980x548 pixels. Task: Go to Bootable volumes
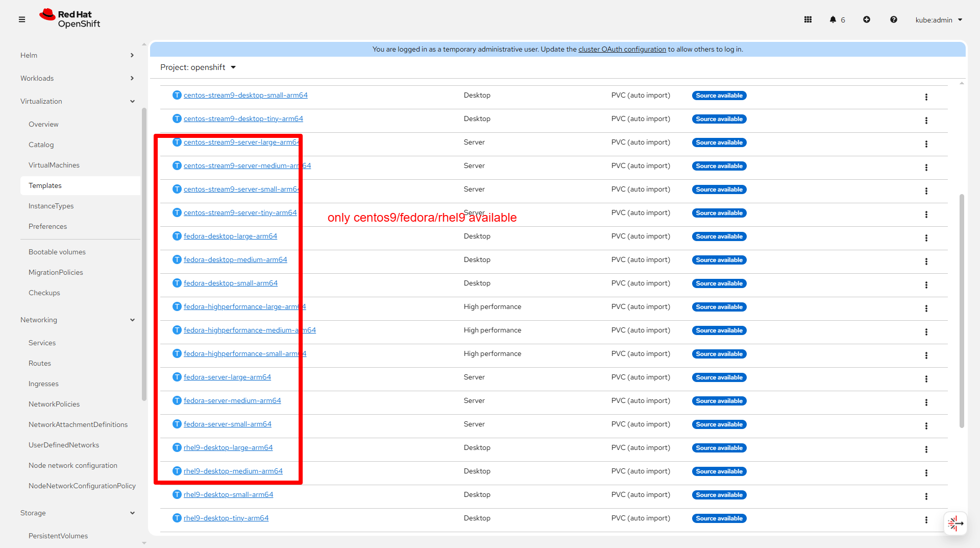pyautogui.click(x=57, y=252)
